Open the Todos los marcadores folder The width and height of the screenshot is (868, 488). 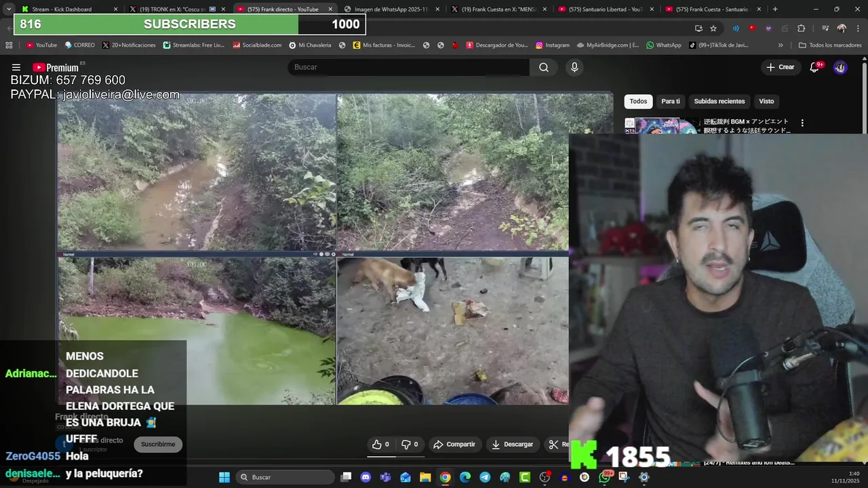[830, 45]
